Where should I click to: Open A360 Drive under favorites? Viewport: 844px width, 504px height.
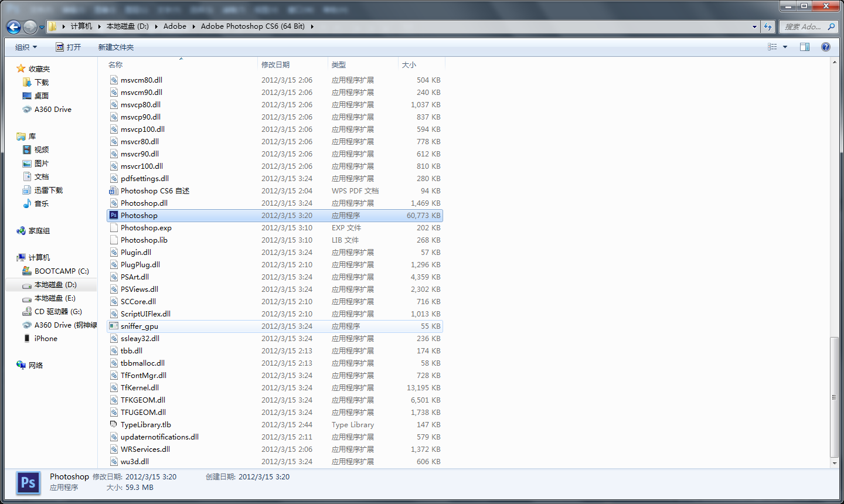tap(47, 109)
